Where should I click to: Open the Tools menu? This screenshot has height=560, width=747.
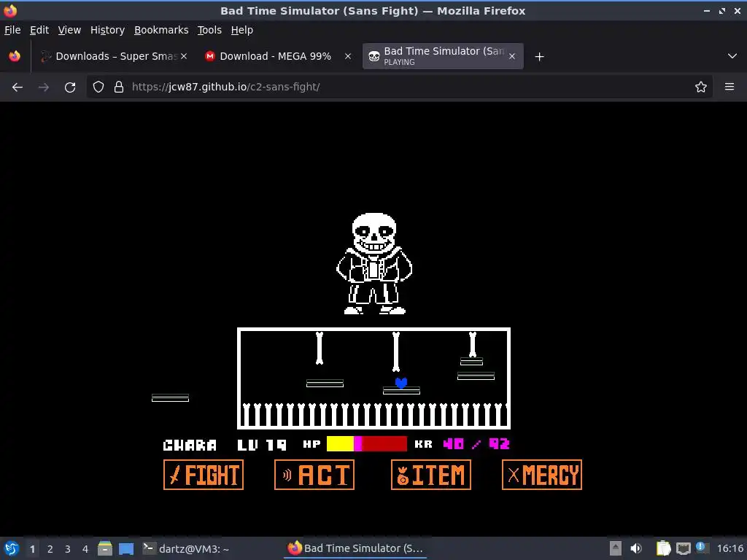pyautogui.click(x=209, y=30)
